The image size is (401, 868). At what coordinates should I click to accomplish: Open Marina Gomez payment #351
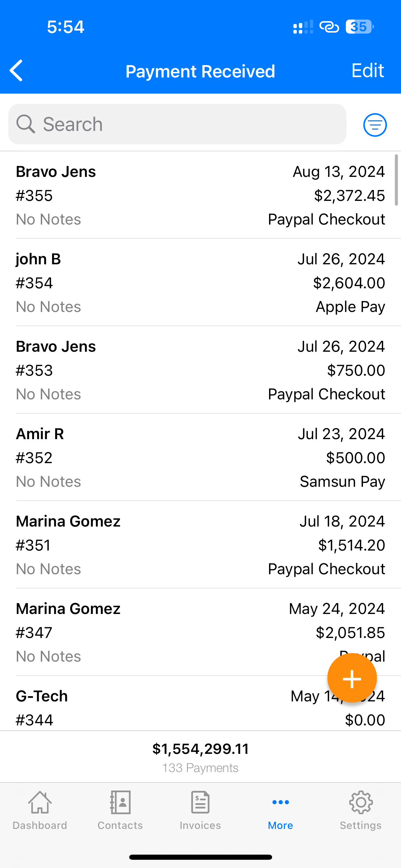200,545
